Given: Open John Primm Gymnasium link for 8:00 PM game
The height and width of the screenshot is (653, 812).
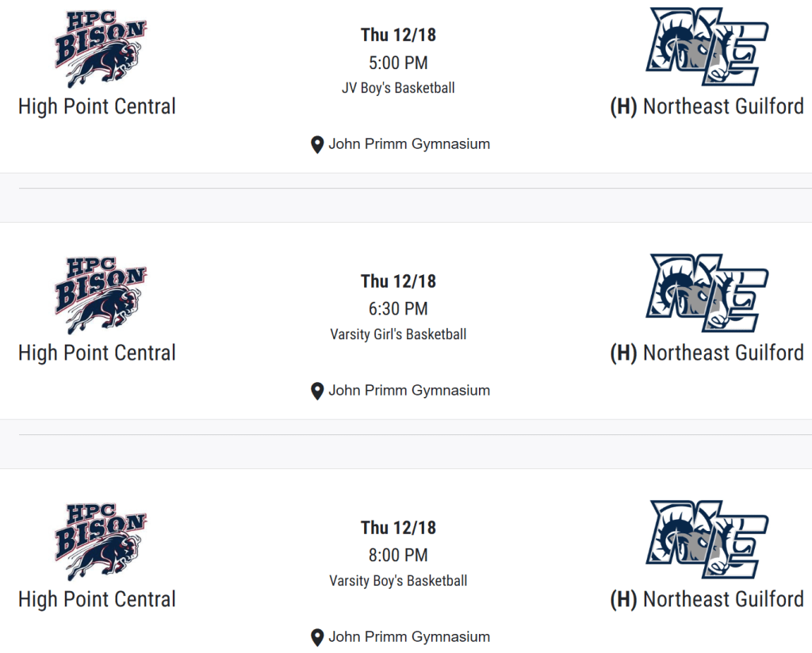Looking at the screenshot, I should tap(409, 637).
